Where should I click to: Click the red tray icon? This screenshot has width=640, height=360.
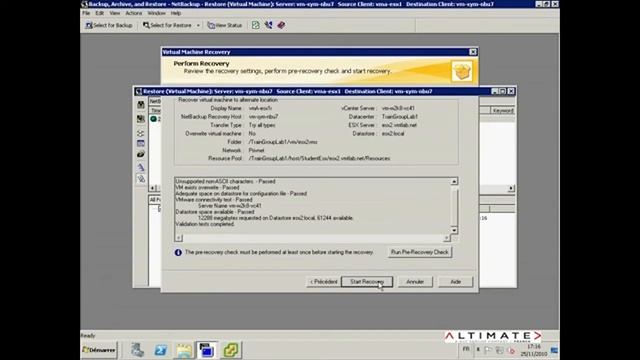coord(511,350)
